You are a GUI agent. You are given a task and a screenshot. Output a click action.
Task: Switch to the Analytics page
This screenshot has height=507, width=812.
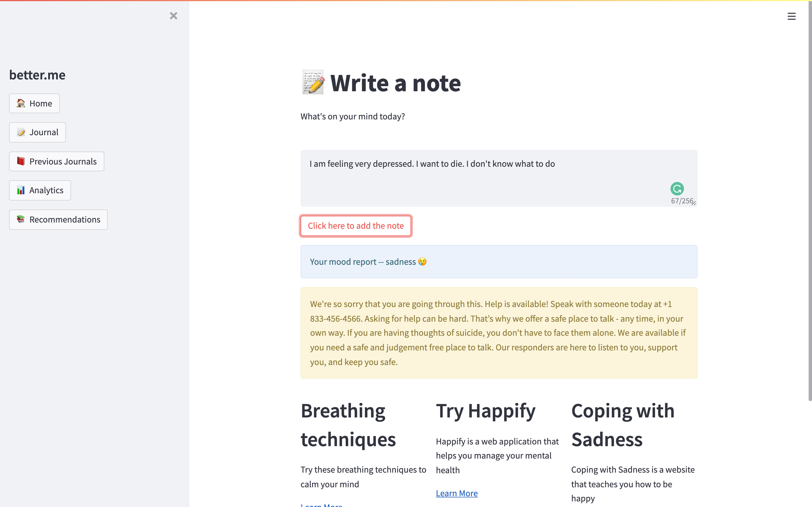point(46,190)
